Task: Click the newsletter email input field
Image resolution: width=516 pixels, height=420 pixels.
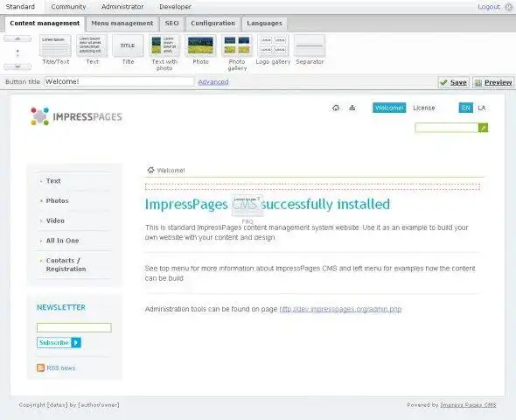Action: click(x=74, y=327)
